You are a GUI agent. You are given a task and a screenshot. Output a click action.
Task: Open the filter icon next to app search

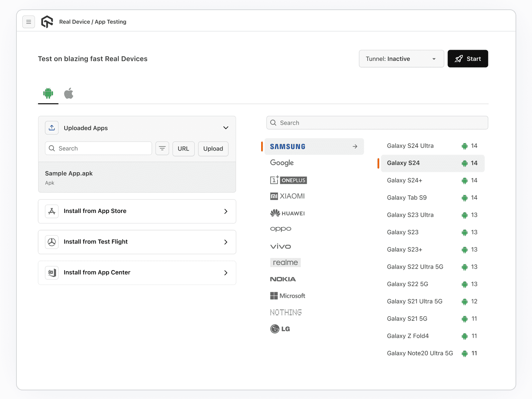162,148
